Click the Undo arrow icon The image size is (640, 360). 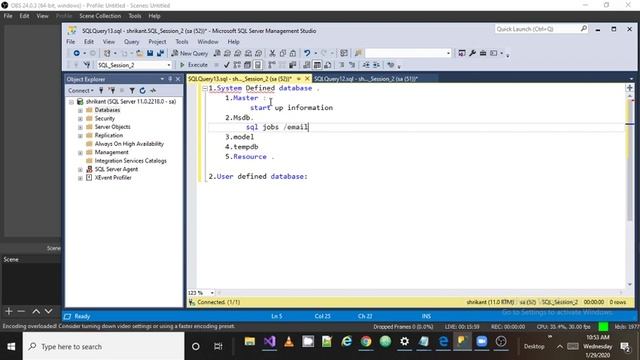(307, 53)
